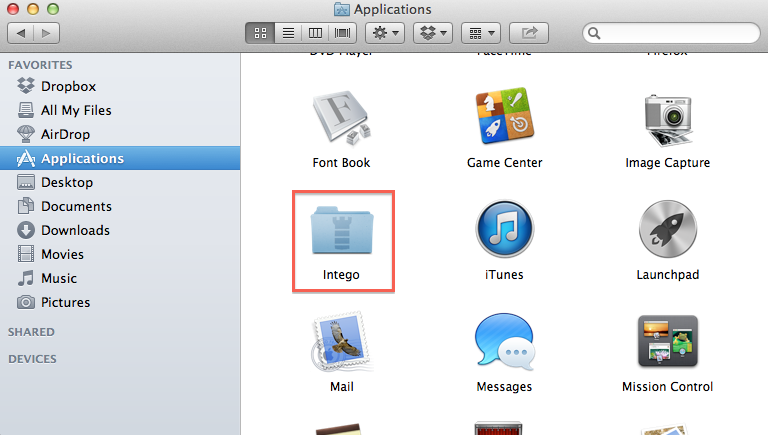
Task: Switch to column view
Action: pos(315,33)
